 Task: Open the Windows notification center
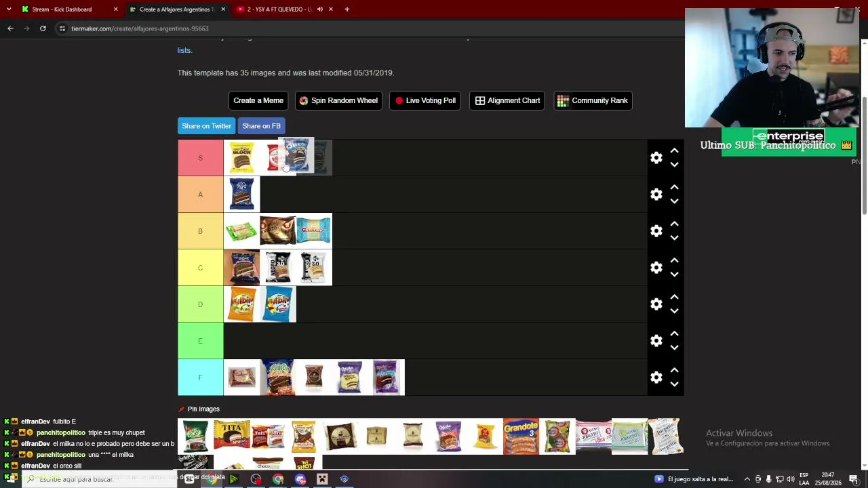click(x=853, y=479)
